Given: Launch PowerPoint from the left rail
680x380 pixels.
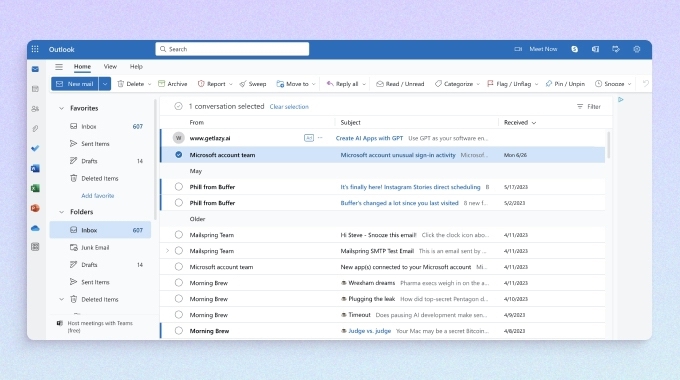Looking at the screenshot, I should coord(35,208).
